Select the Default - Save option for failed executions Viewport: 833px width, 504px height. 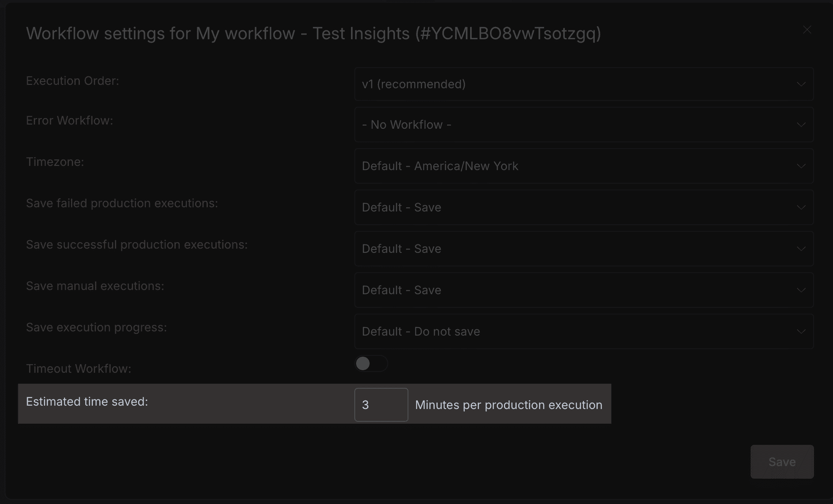[x=585, y=207]
